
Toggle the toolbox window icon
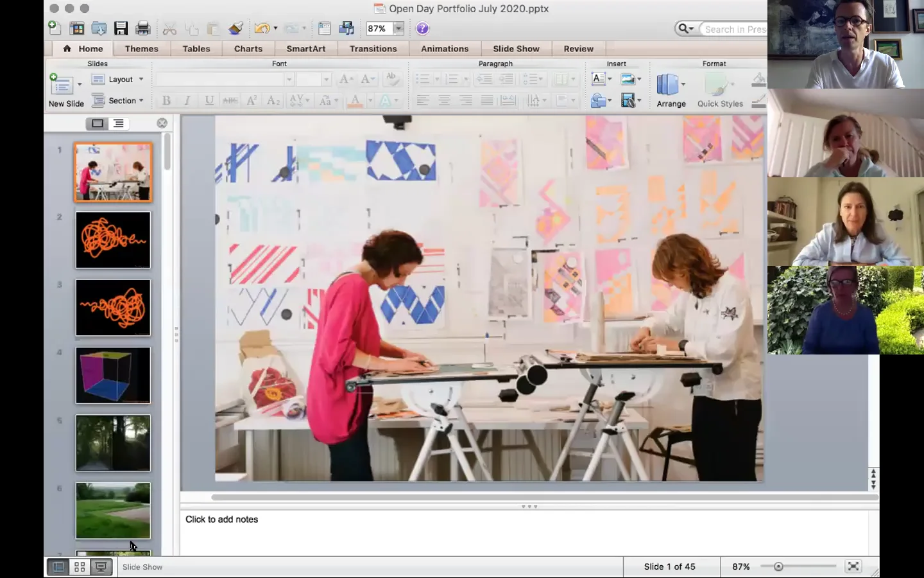(325, 28)
